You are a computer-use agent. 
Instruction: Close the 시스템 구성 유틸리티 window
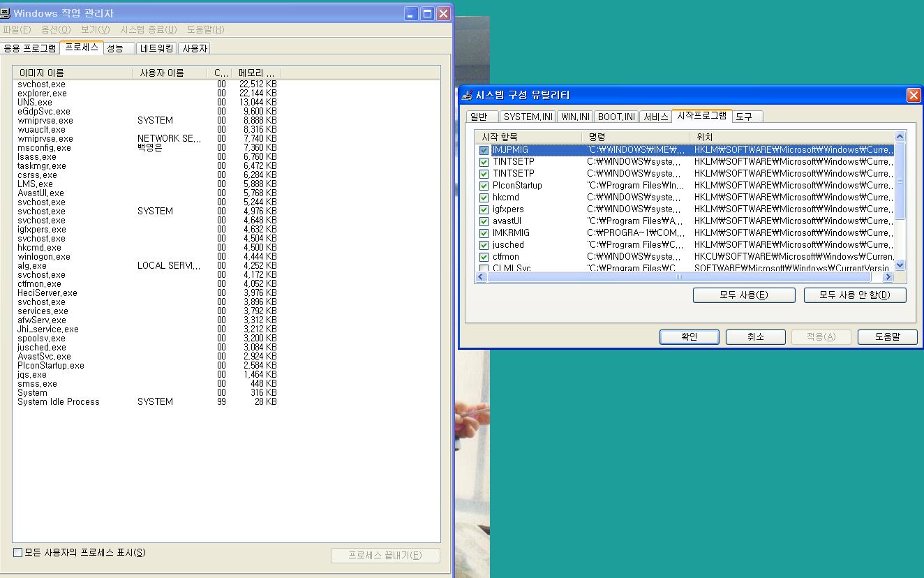coord(914,96)
